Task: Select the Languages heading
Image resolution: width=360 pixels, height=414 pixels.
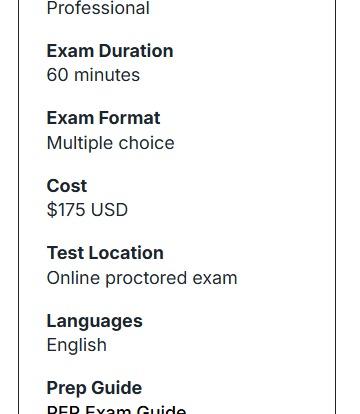Action: point(94,321)
